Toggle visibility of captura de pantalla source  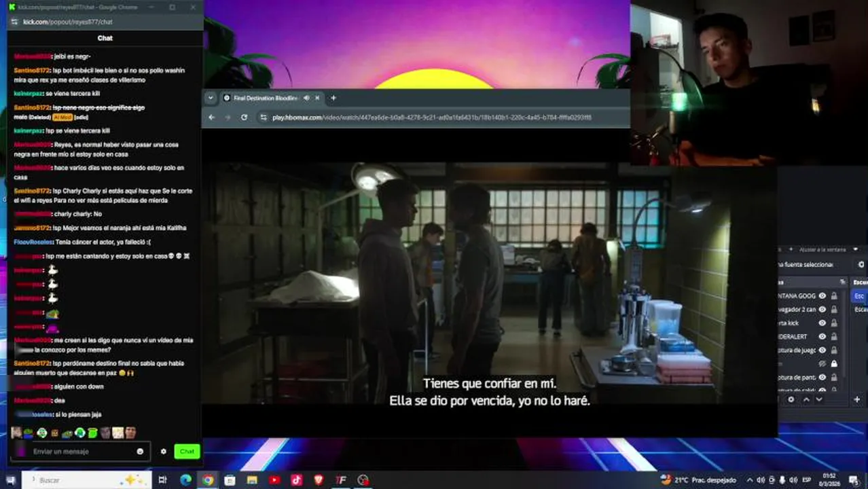[x=822, y=378]
